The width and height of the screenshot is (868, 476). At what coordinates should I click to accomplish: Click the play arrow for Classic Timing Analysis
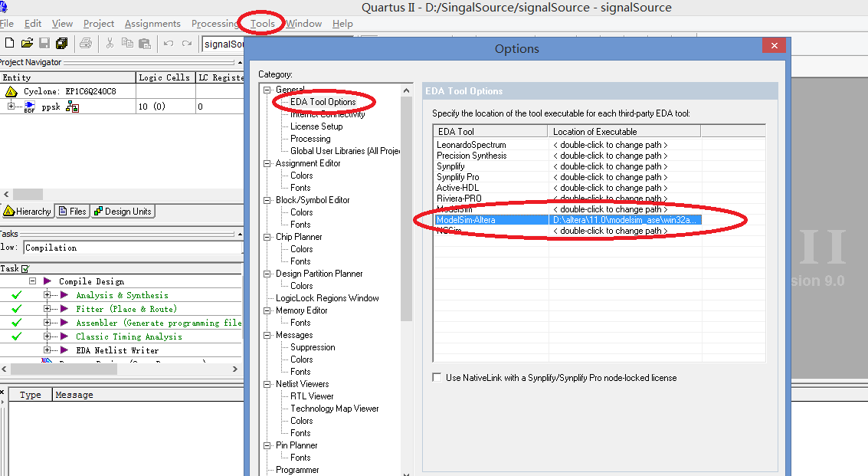[x=65, y=336]
